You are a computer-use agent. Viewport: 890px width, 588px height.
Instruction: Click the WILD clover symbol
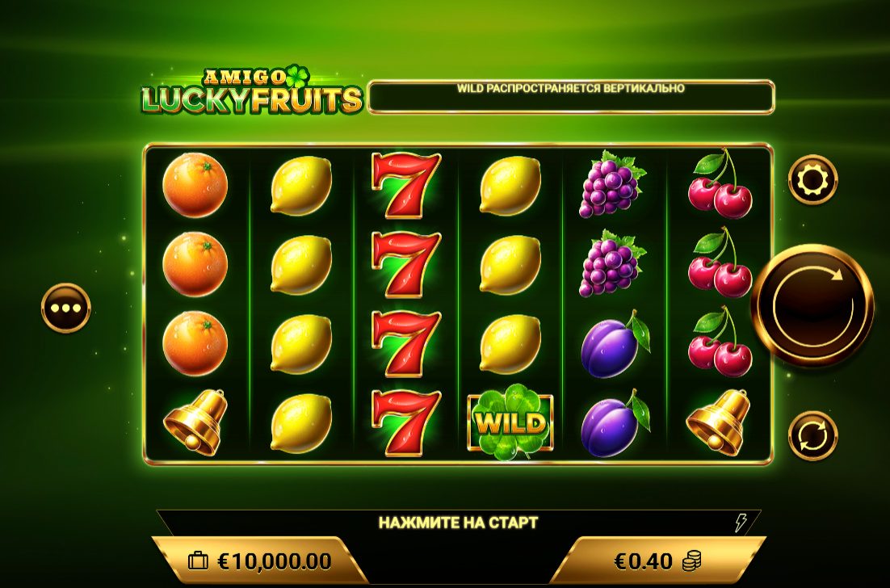tap(510, 422)
